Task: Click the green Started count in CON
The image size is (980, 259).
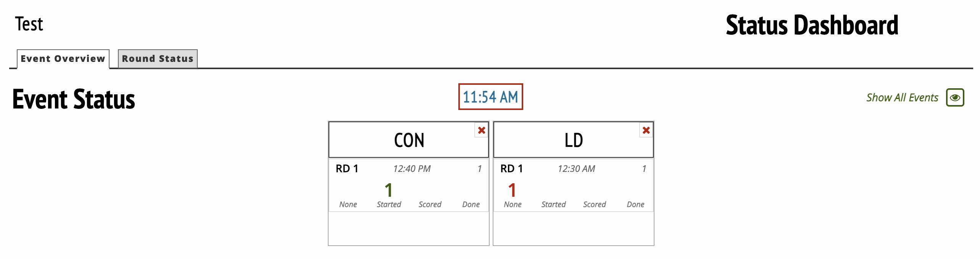Action: point(388,190)
